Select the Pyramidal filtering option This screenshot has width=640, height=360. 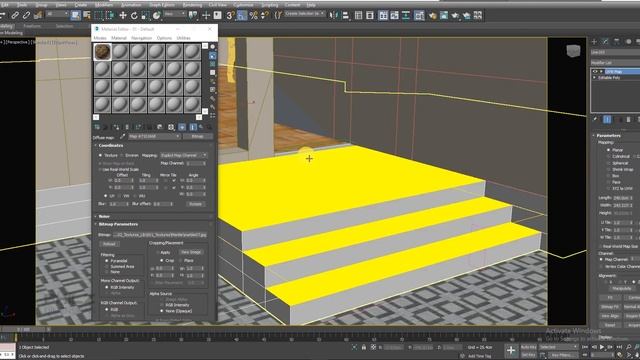107,260
